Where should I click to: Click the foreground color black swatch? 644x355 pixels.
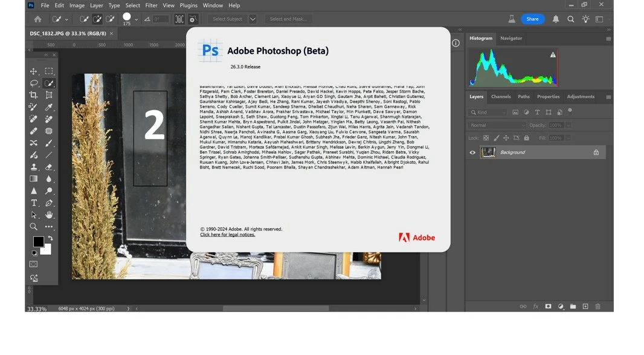coord(38,241)
